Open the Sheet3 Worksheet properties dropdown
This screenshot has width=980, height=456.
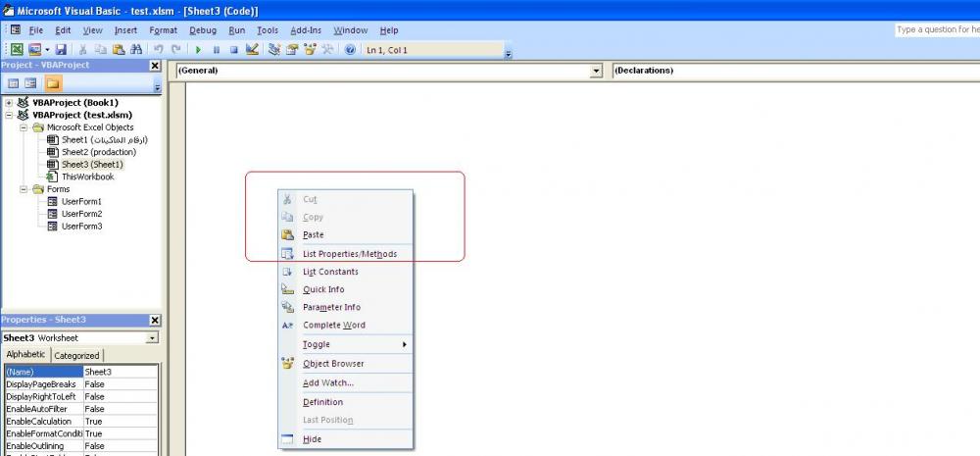coord(152,337)
